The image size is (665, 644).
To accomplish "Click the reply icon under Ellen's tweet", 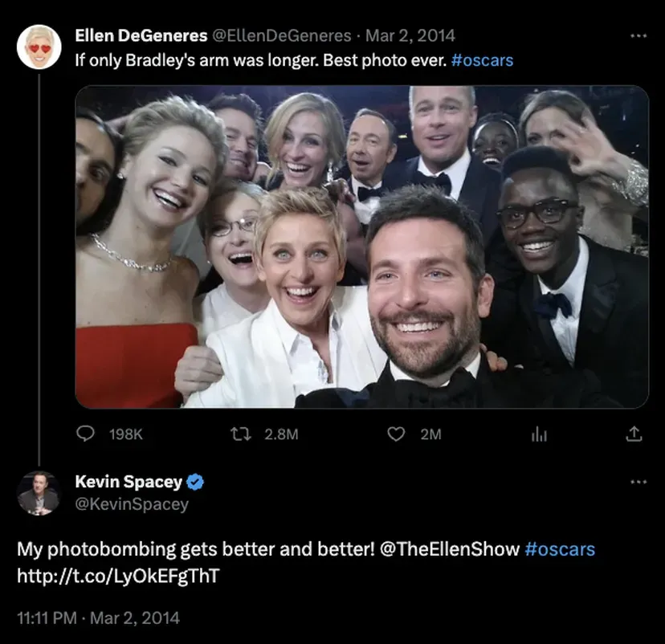I will tap(85, 434).
